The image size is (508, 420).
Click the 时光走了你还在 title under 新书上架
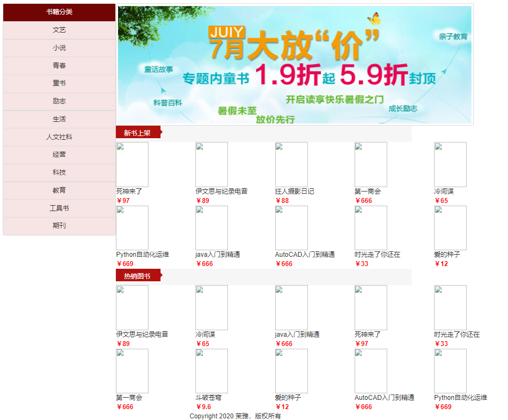click(377, 255)
